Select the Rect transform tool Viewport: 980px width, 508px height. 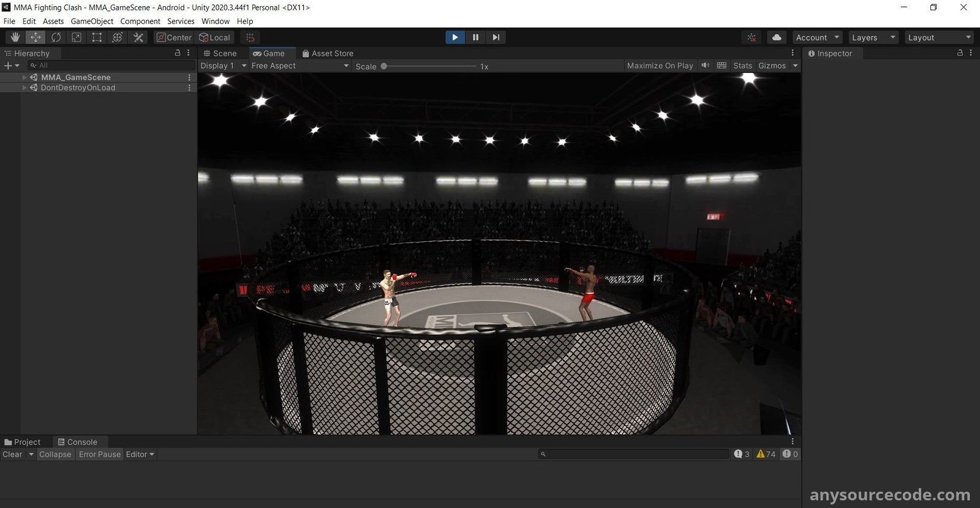(97, 37)
